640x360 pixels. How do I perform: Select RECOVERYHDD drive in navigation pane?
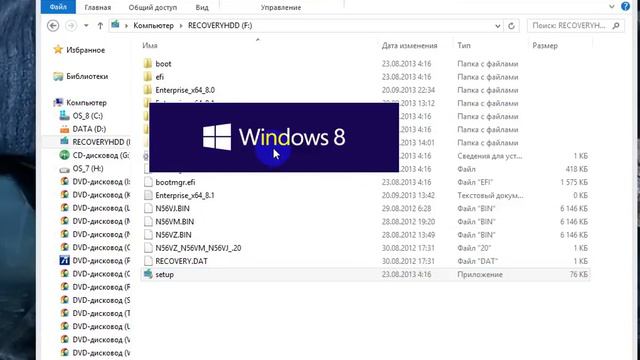point(101,142)
